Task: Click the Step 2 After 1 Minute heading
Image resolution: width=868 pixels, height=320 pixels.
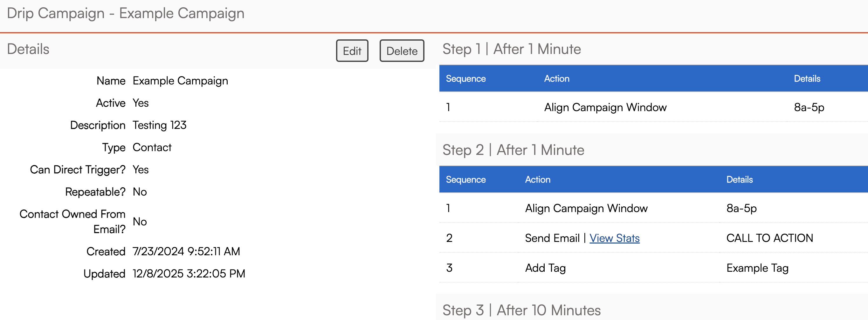Action: click(513, 150)
